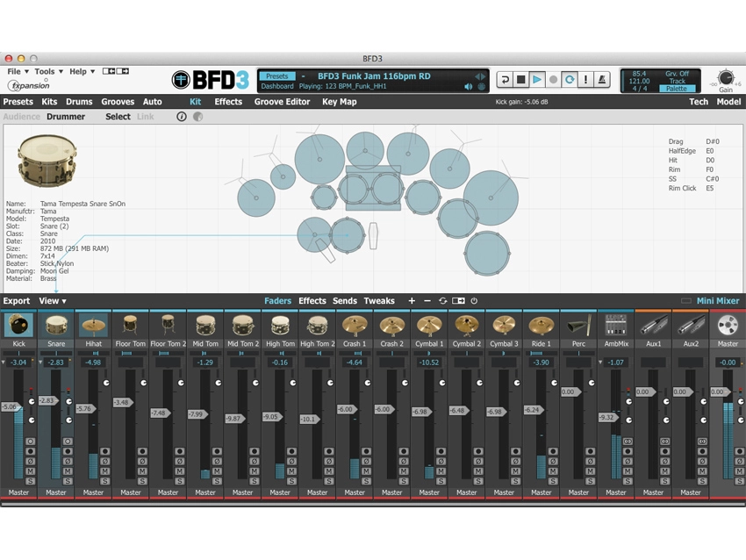Viewport: 746px width, 560px height.
Task: Select the AmbMix mixer channel icon
Action: (x=615, y=326)
